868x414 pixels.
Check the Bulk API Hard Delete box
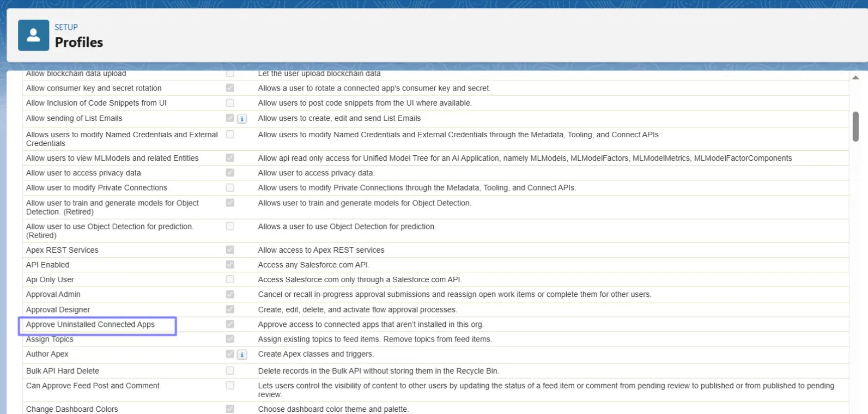pos(230,371)
